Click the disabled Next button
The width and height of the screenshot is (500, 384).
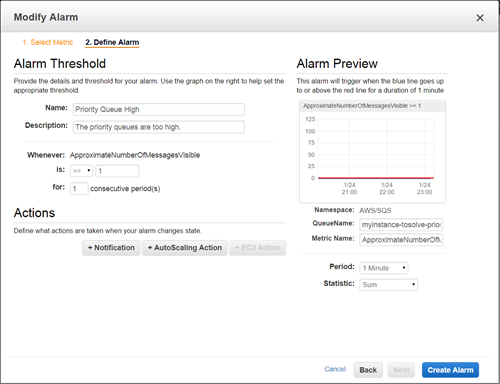pos(401,370)
